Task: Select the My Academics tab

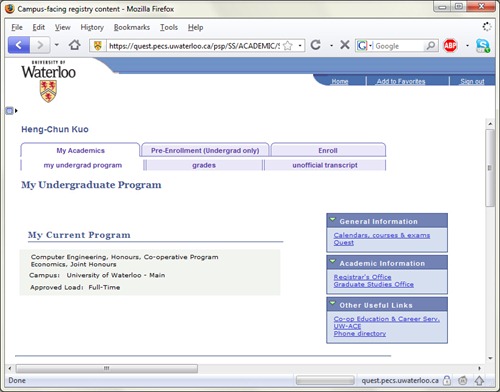Action: coord(80,150)
